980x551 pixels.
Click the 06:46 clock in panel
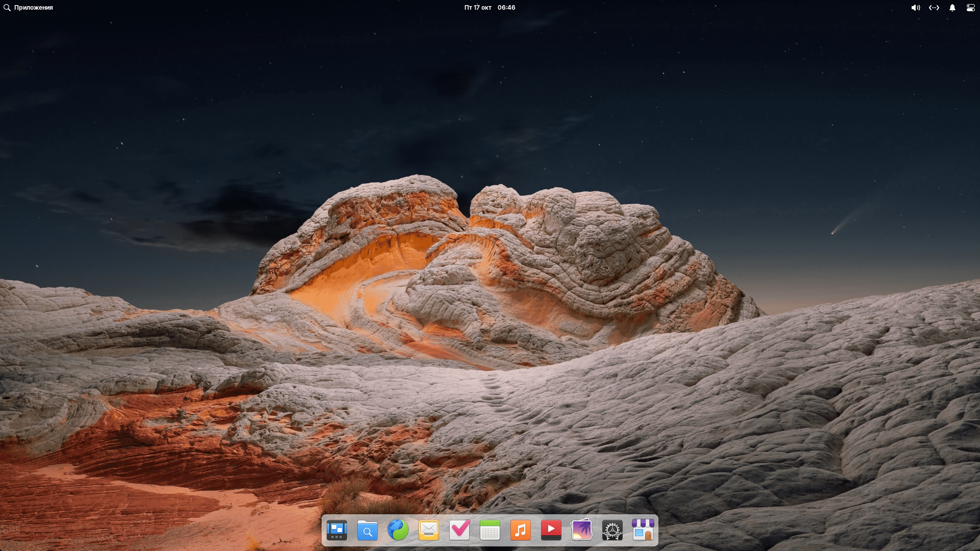(x=506, y=8)
